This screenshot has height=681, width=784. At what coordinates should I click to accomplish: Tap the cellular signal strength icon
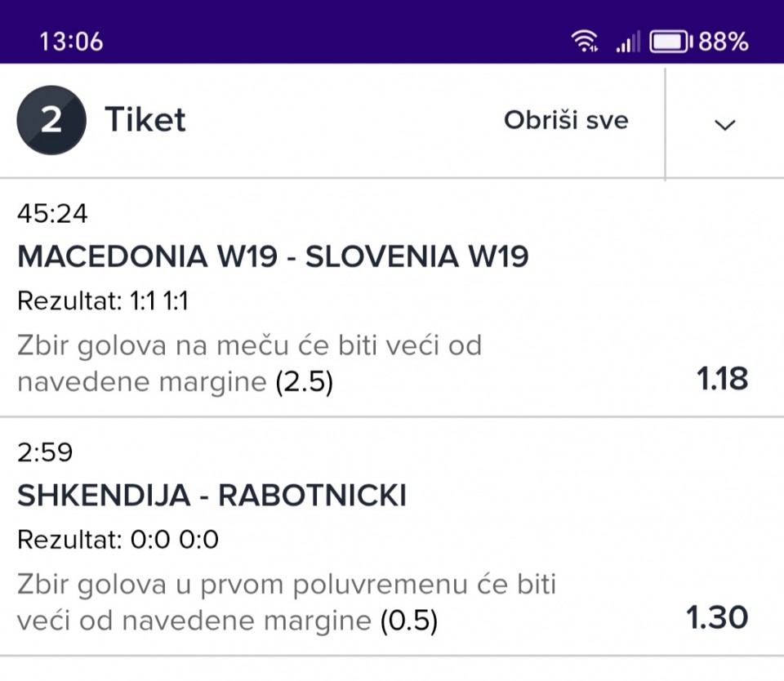click(x=627, y=42)
